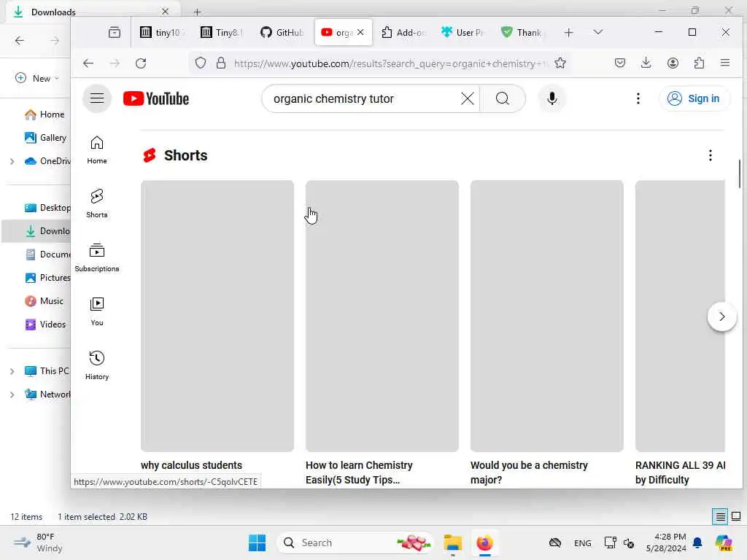Click 'Would you be a chemistry major?' title
Viewport: 747px width, 560px height.
click(529, 472)
